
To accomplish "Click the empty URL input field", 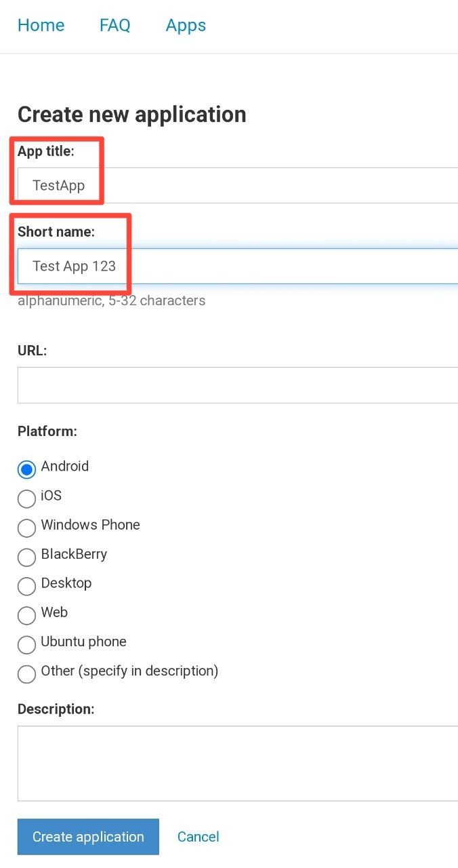I will [237, 385].
